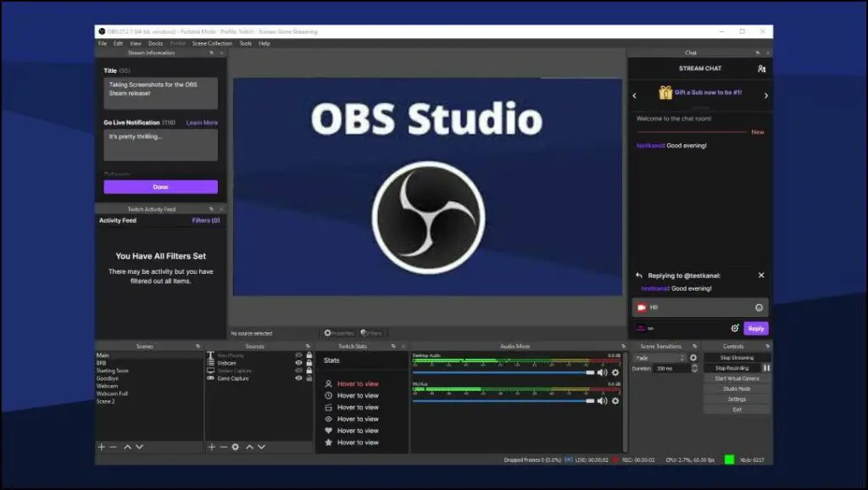This screenshot has width=868, height=490.
Task: Hide the Game Capture source
Action: pos(299,379)
